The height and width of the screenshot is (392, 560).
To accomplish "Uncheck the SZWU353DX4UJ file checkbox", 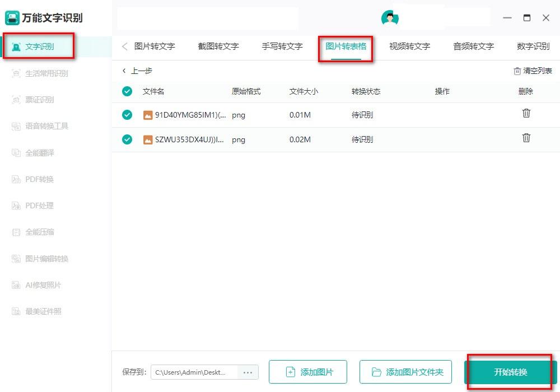I will tap(127, 139).
